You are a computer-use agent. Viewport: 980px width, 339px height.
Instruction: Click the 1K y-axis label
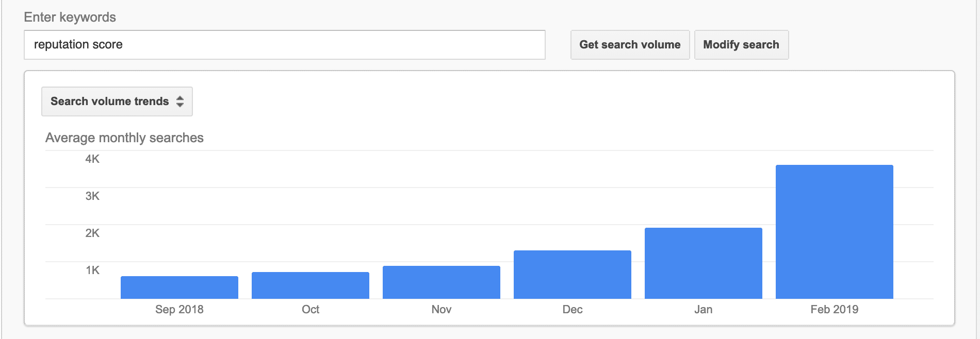92,270
